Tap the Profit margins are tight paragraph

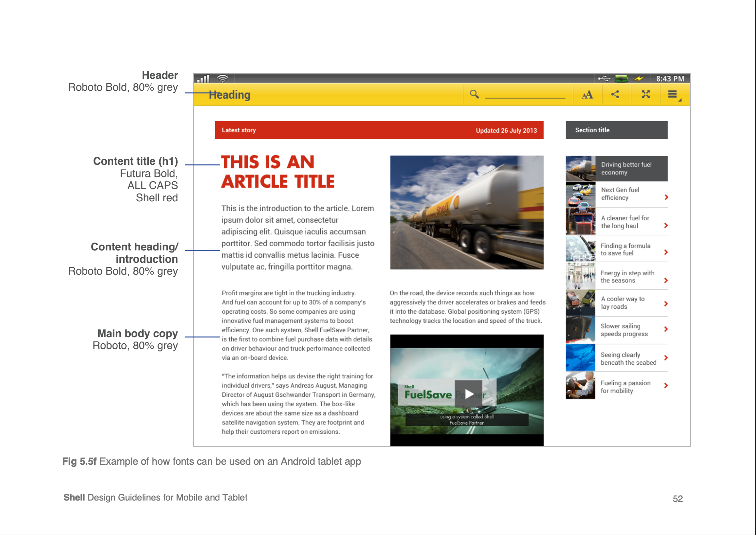pyautogui.click(x=297, y=325)
